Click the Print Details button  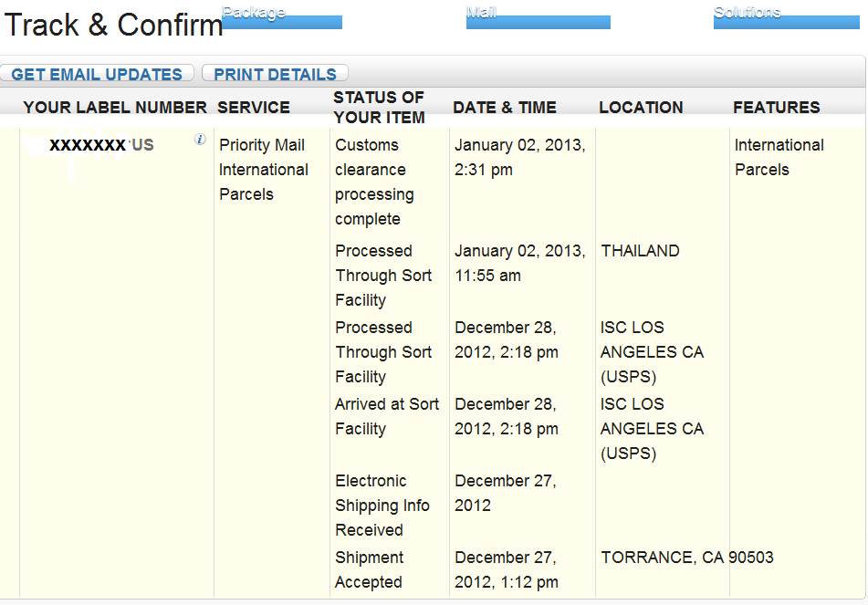pyautogui.click(x=275, y=74)
